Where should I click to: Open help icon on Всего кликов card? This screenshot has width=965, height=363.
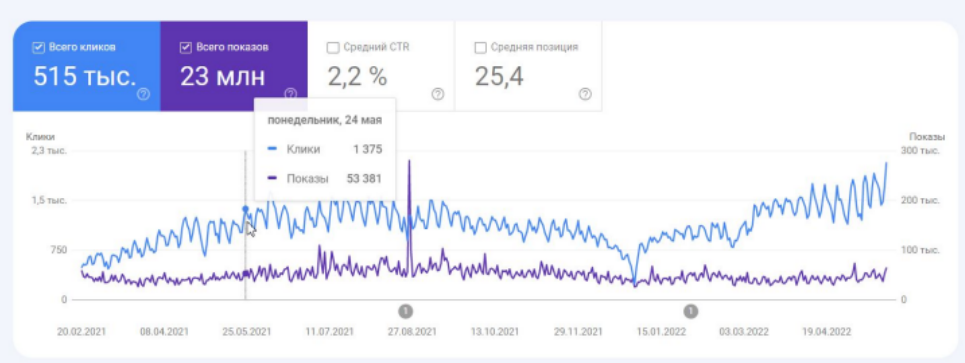(143, 94)
